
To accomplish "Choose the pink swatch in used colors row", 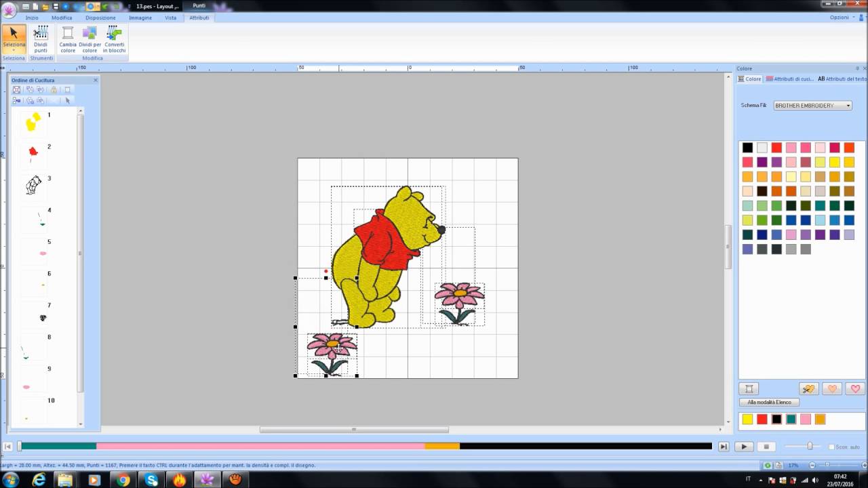I will 806,420.
